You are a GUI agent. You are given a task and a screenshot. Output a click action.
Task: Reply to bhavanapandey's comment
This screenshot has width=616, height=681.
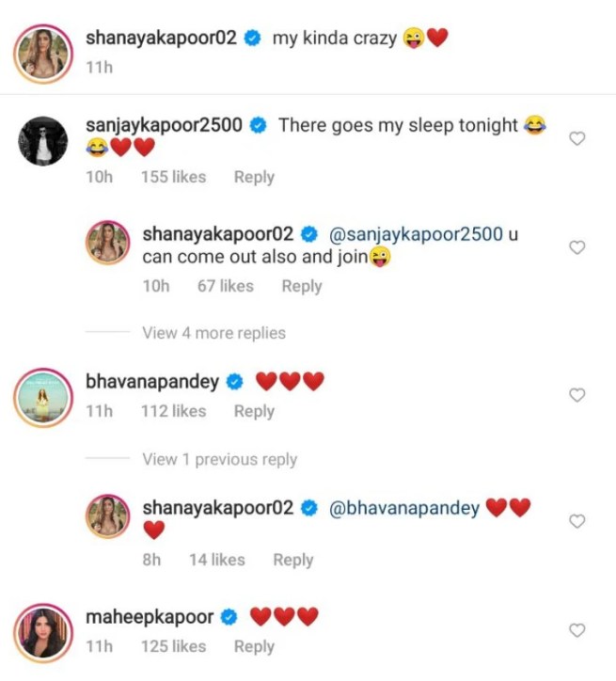(x=254, y=411)
